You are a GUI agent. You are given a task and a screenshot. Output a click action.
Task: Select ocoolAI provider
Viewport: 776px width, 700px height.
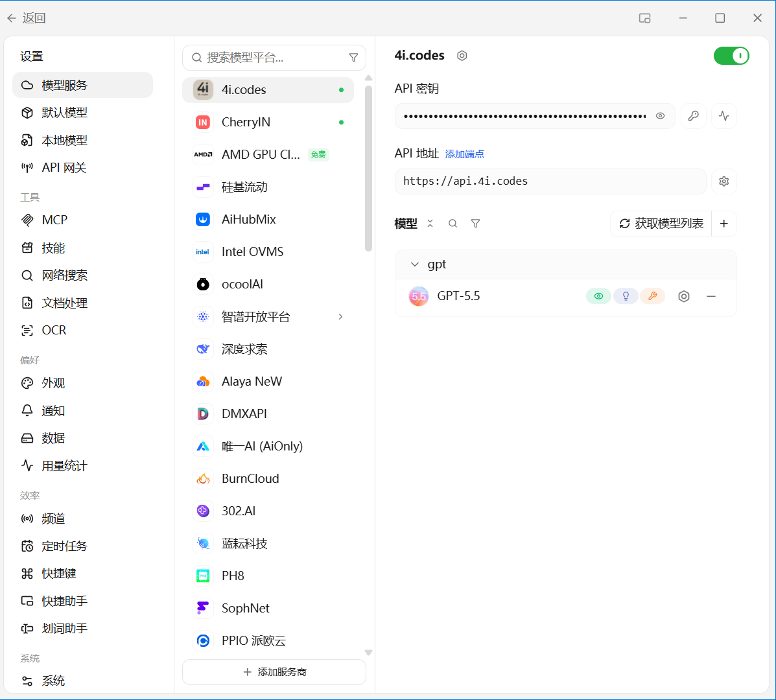tap(268, 285)
